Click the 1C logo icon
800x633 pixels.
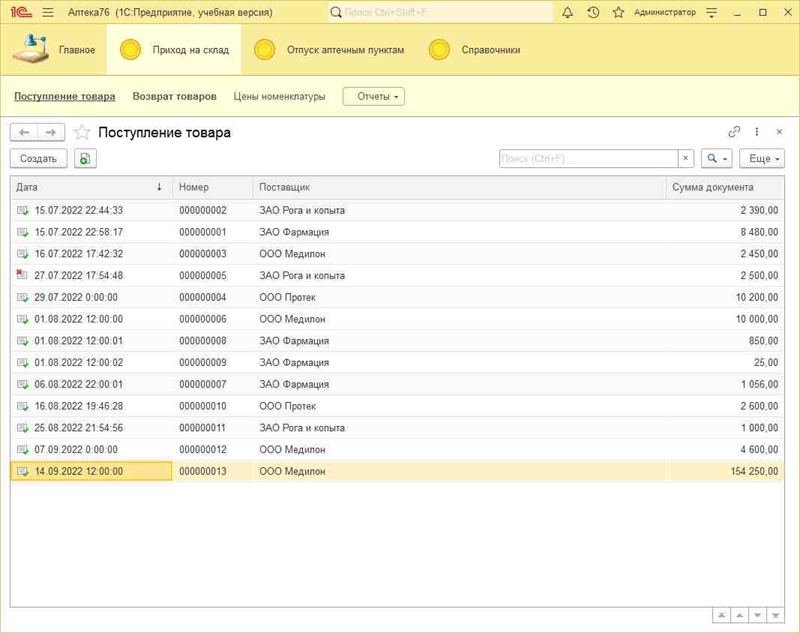21,12
